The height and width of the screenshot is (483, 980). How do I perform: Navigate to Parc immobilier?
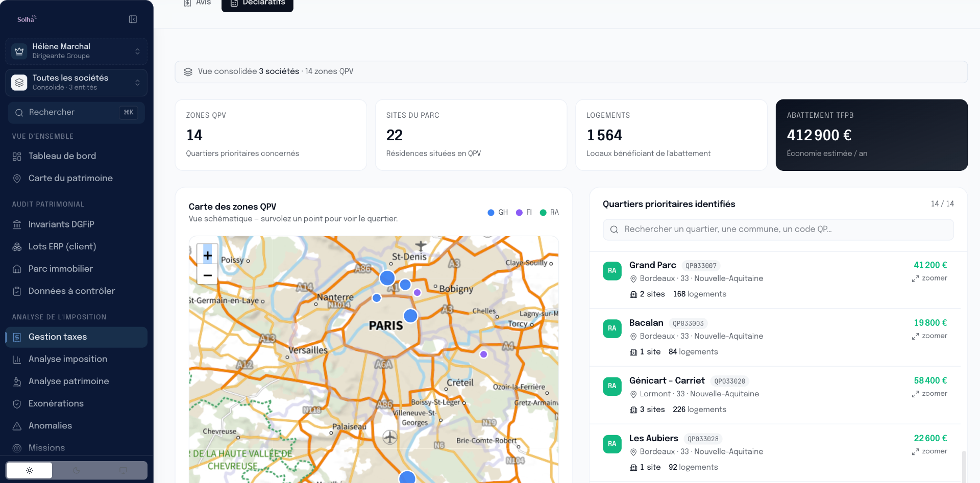[77, 269]
